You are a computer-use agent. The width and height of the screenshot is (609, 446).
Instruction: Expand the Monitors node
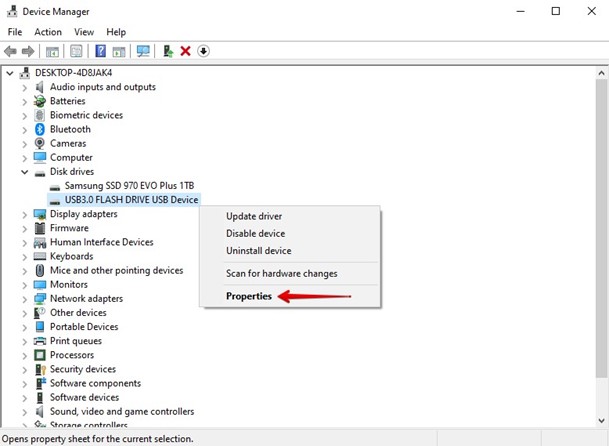click(x=24, y=286)
